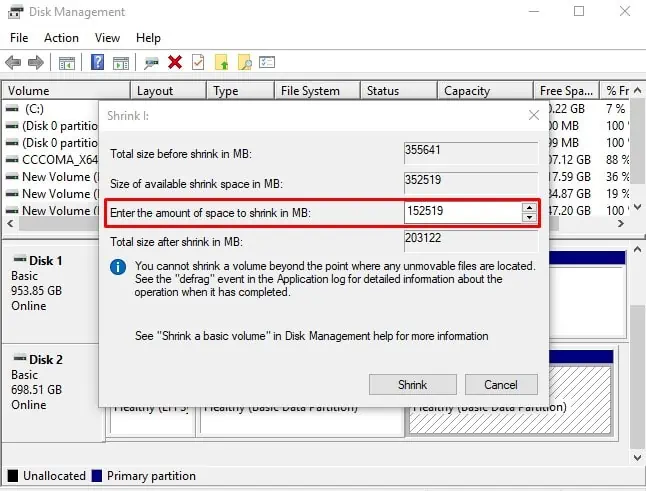
Task: Click the folder with magnifier icon
Action: [x=245, y=62]
